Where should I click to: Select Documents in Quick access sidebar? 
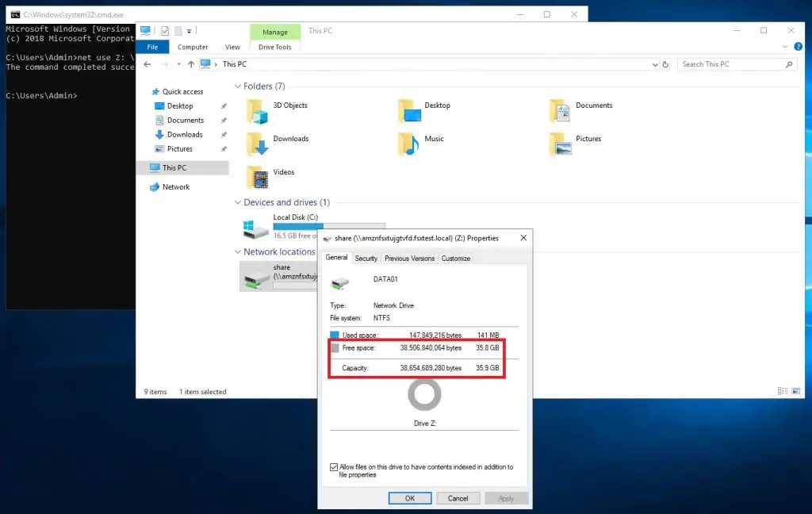point(186,121)
